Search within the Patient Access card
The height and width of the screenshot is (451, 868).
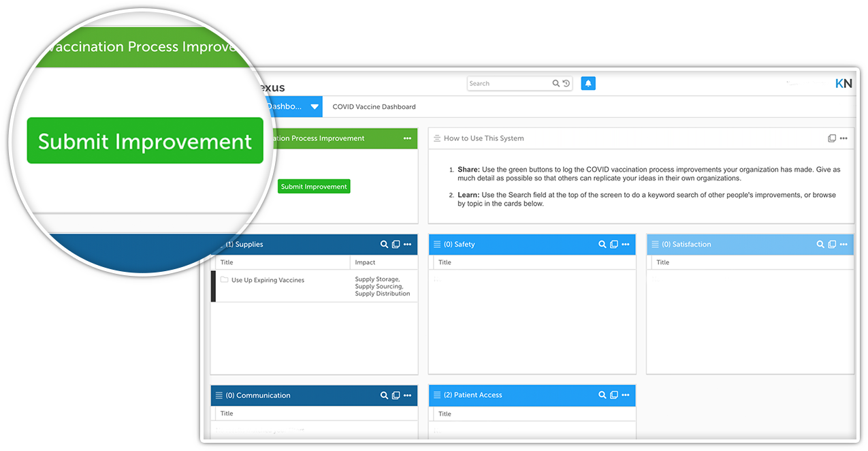(602, 395)
